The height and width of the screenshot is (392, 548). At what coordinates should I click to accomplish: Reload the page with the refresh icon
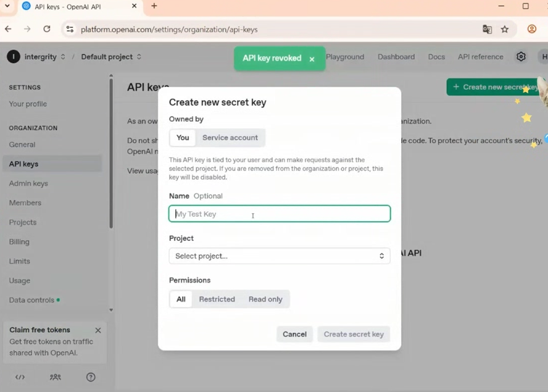[x=47, y=29]
